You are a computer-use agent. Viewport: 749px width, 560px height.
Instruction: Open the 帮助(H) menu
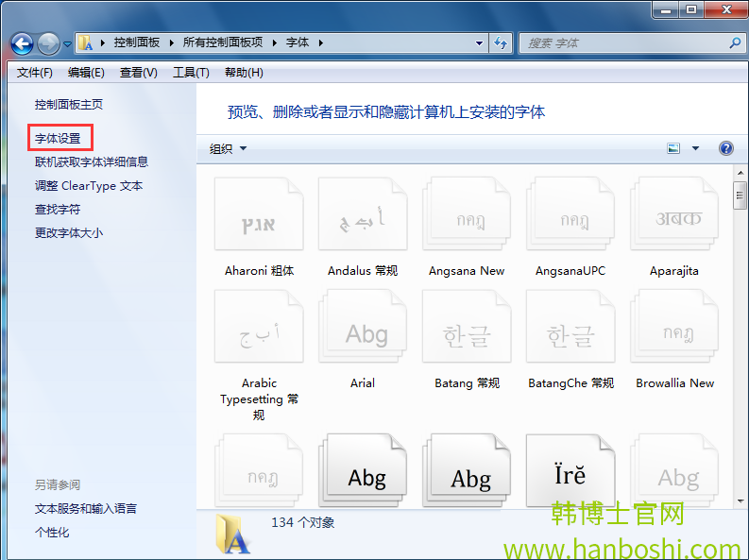(244, 73)
